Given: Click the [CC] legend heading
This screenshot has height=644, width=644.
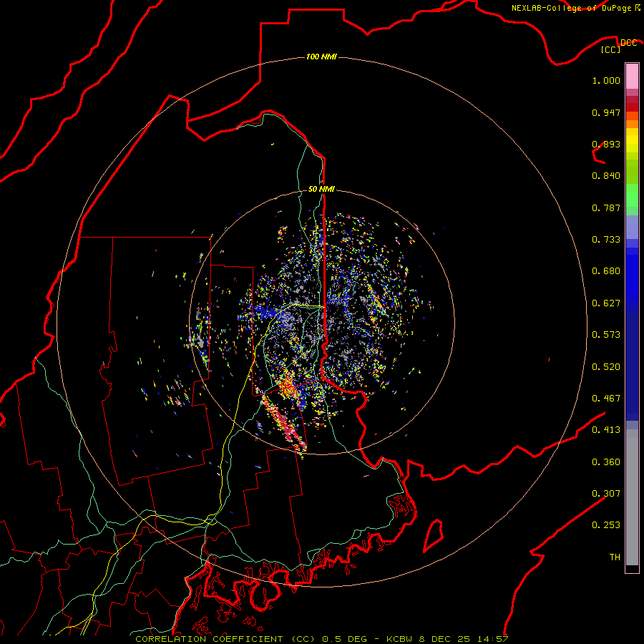Looking at the screenshot, I should pos(610,49).
